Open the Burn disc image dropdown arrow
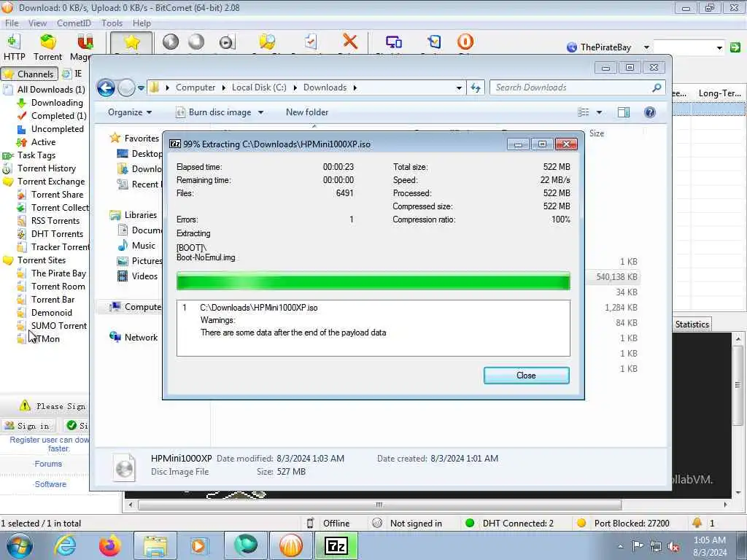 point(260,112)
